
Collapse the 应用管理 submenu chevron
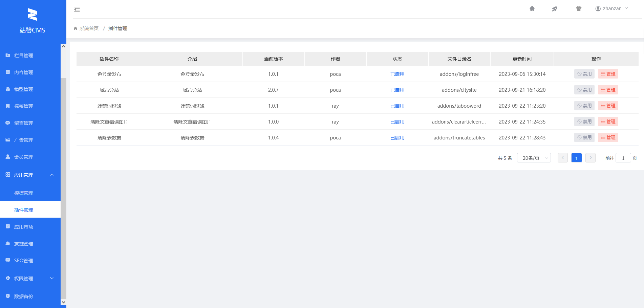coord(52,175)
